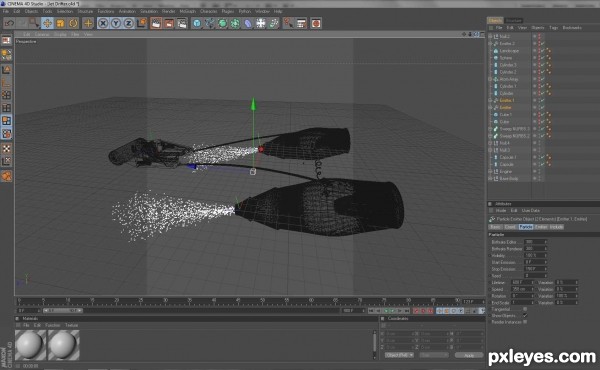Select the Polygons mode in left palette

pyautogui.click(x=7, y=121)
